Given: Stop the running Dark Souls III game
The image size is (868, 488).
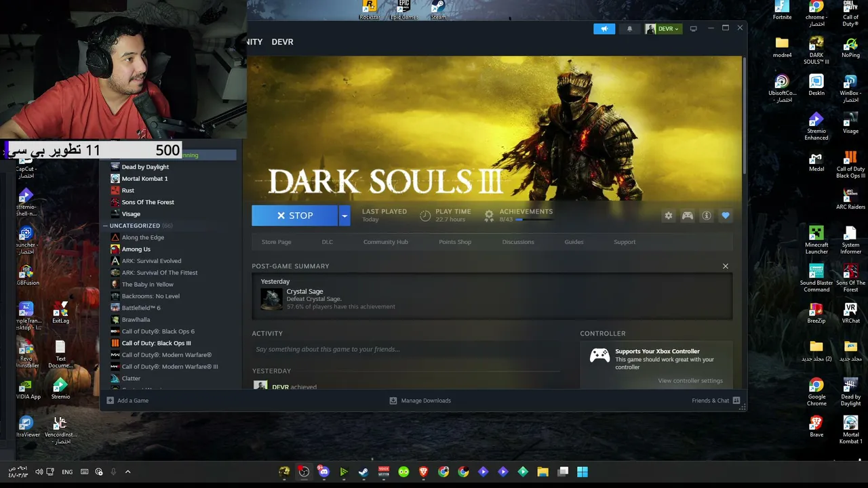Looking at the screenshot, I should tap(294, 216).
